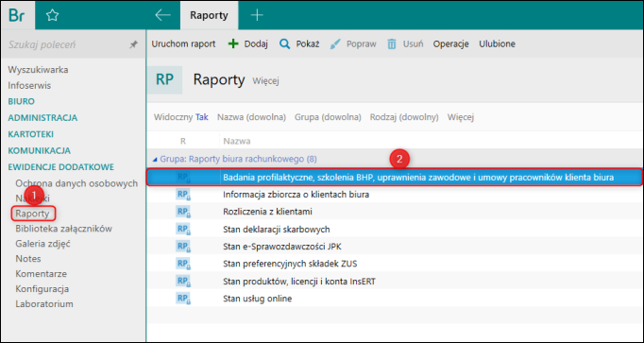Select report Stan e-Sprawozdawczości JPK
This screenshot has width=644, height=343.
click(x=394, y=247)
